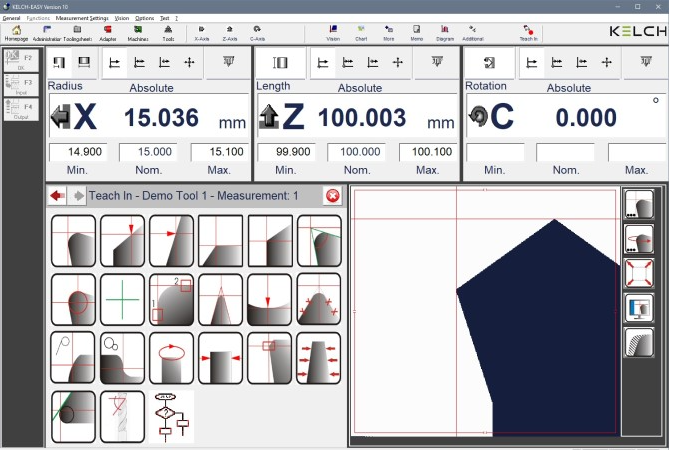Select the angle method with green lines

coord(319,241)
